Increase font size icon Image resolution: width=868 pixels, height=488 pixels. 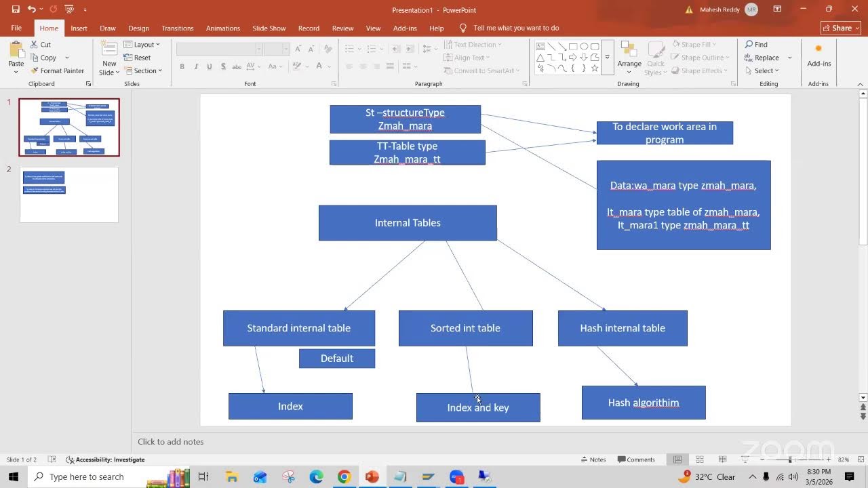coord(298,49)
